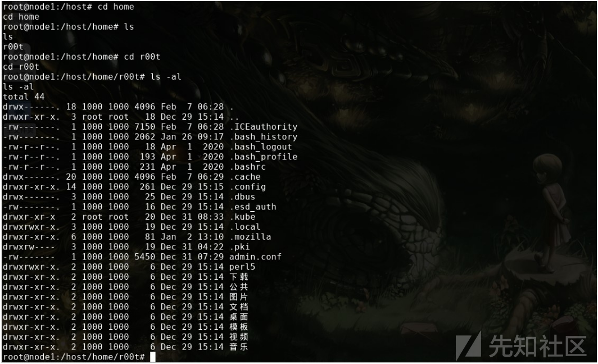598x364 pixels.
Task: Click the .esd_auth file name
Action: (253, 207)
